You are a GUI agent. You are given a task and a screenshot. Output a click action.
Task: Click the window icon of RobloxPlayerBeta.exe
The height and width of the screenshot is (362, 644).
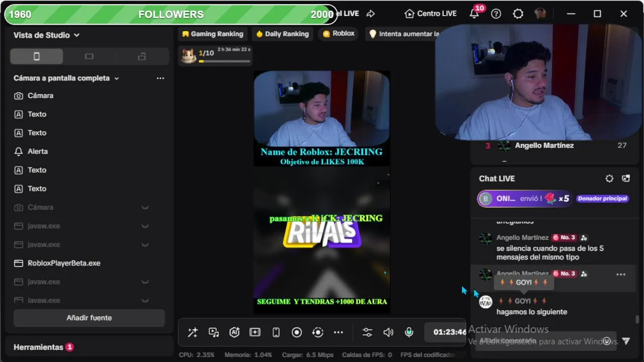[x=19, y=263]
